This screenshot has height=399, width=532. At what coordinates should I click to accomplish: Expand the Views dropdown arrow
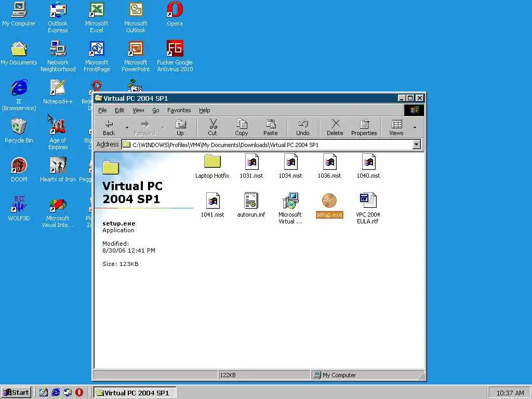415,128
